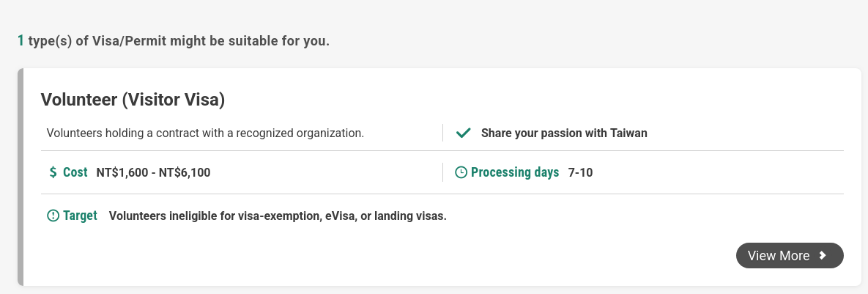Click the clock icon beside Processing days

coord(461,173)
